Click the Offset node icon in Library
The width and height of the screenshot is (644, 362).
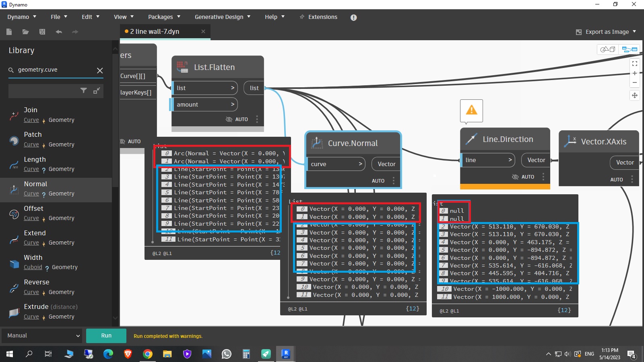coord(14,214)
